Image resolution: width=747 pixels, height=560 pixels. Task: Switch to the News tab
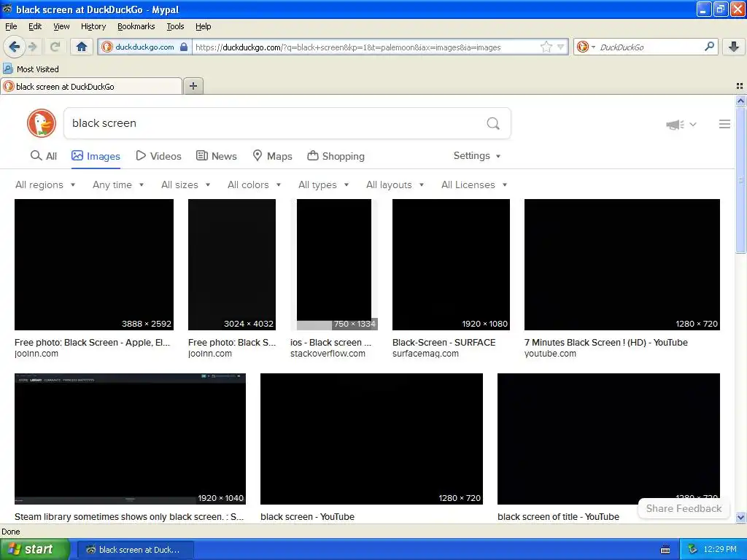(x=217, y=156)
